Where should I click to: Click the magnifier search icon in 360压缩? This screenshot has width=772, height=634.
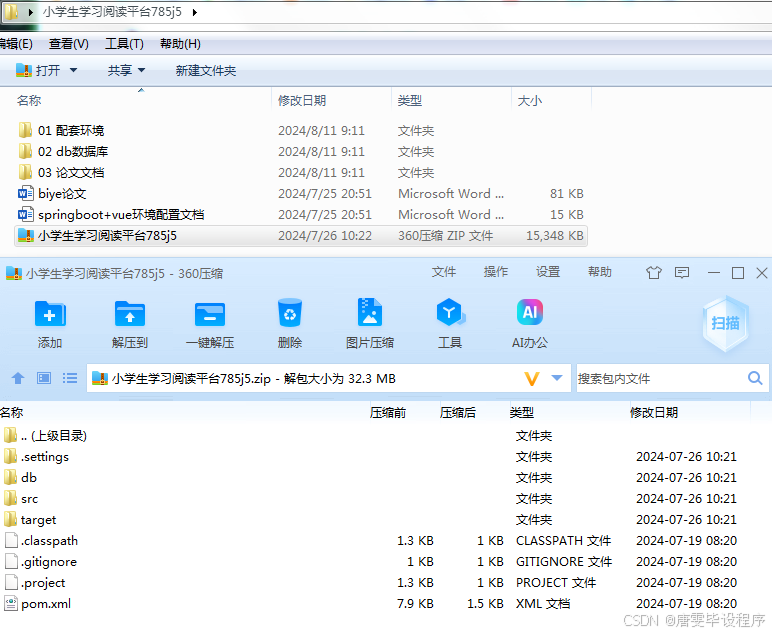click(755, 378)
